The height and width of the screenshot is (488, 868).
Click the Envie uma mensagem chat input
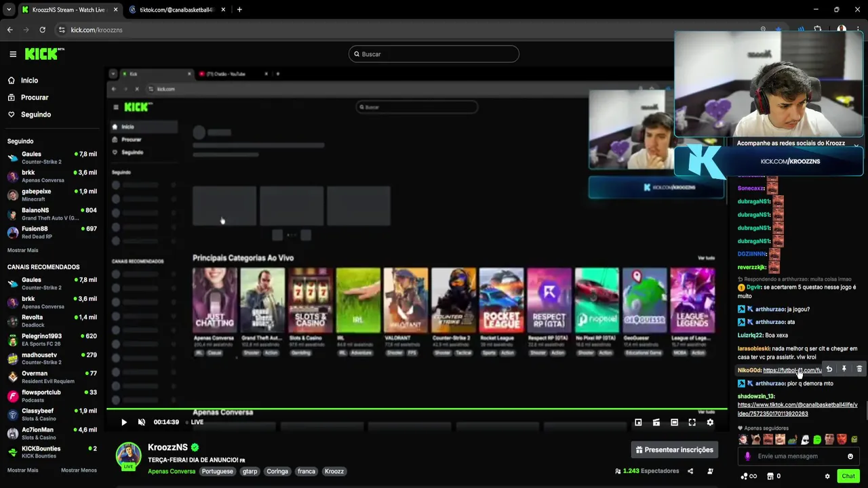click(798, 456)
